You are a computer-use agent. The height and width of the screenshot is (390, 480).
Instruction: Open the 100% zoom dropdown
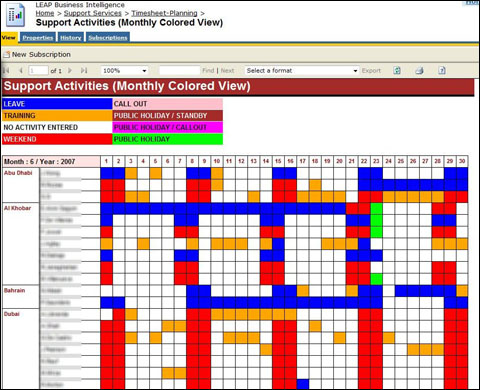pos(125,70)
